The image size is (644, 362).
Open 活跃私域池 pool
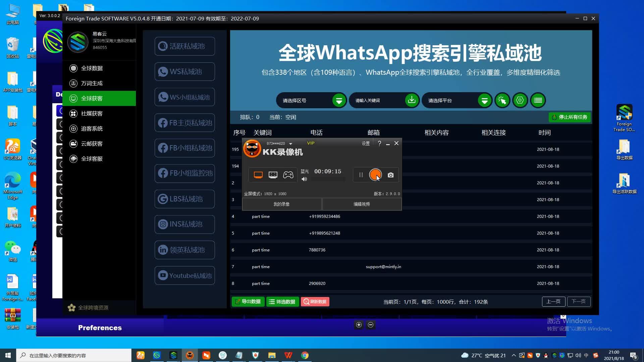click(185, 46)
